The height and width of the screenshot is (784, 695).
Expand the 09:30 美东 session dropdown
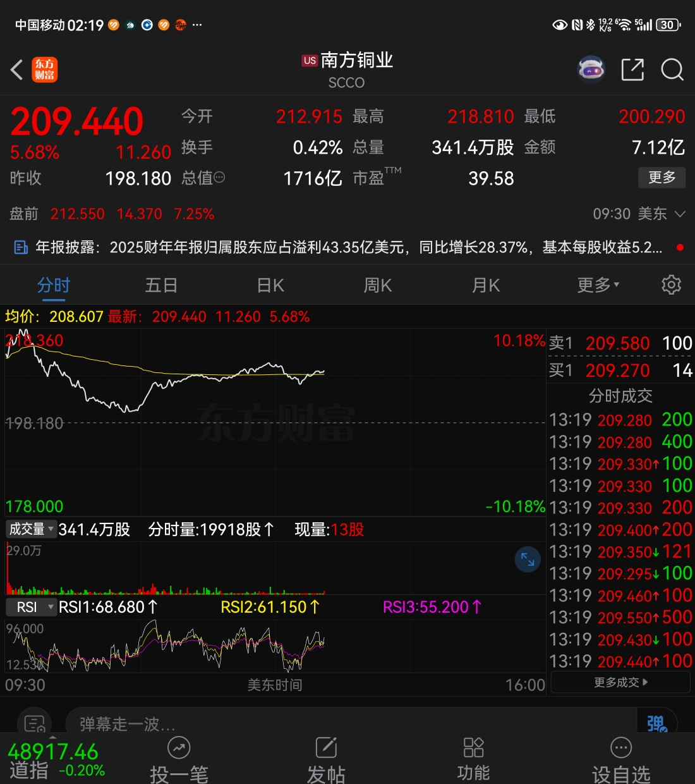click(639, 214)
